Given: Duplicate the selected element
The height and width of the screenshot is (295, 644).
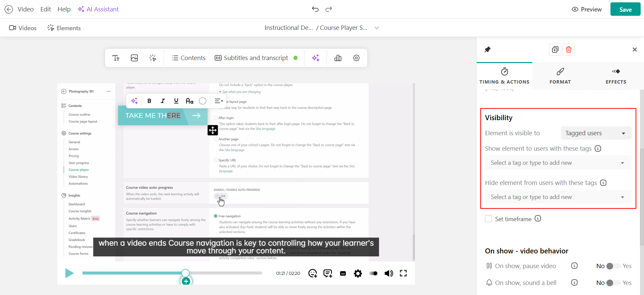Looking at the screenshot, I should (555, 50).
